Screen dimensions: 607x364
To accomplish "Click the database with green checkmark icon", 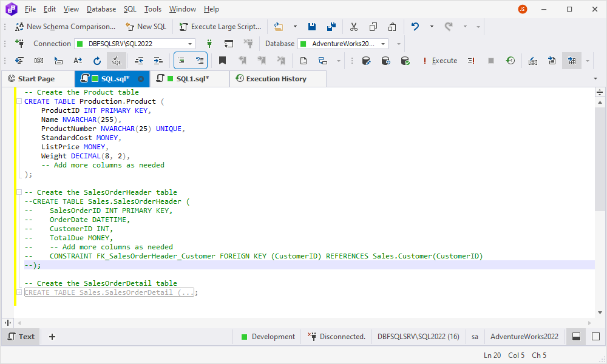I will 405,61.
